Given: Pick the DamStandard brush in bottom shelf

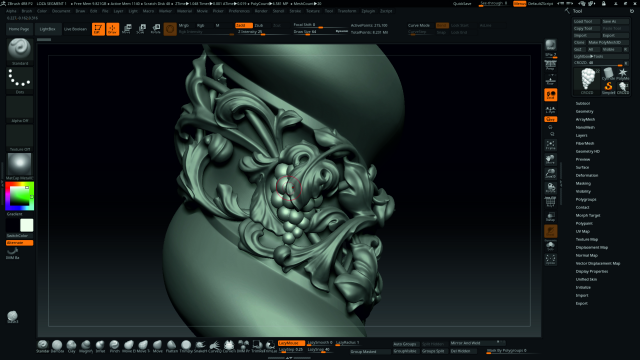Looking at the screenshot, I should [x=57, y=347].
